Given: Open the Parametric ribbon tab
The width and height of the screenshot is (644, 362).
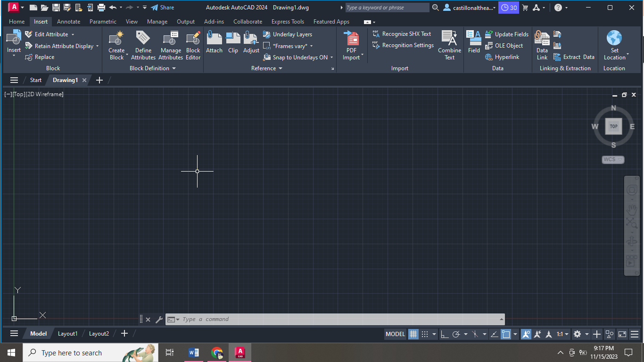Looking at the screenshot, I should [x=103, y=22].
